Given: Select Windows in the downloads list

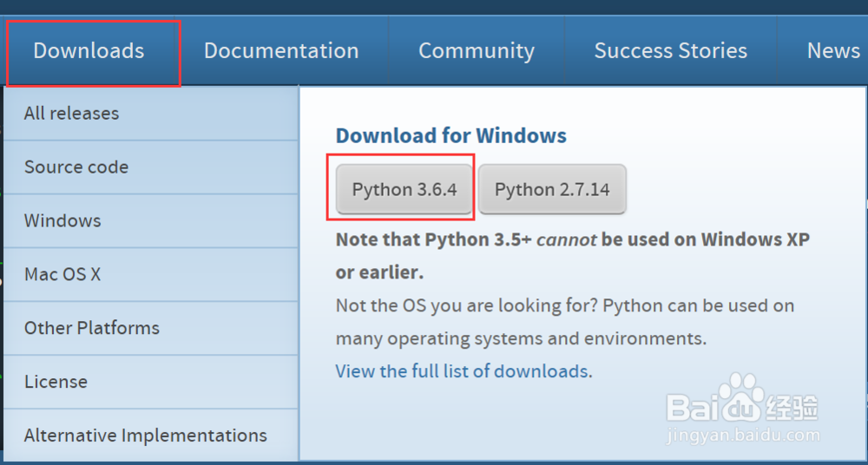Looking at the screenshot, I should (x=150, y=221).
